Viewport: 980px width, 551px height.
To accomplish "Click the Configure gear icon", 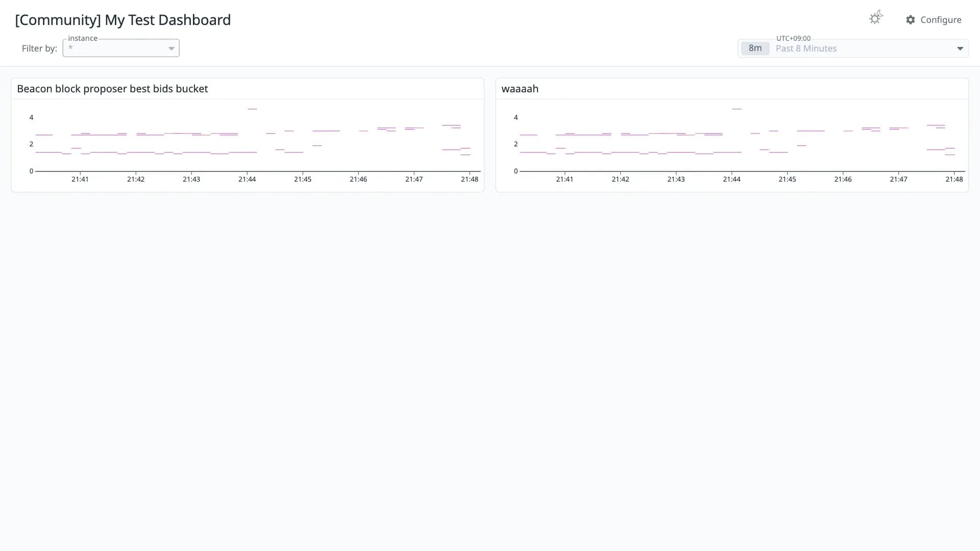I will pos(911,20).
